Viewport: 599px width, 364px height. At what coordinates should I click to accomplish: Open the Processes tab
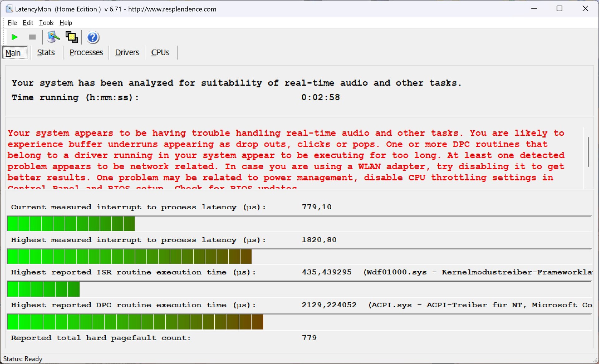pos(86,52)
